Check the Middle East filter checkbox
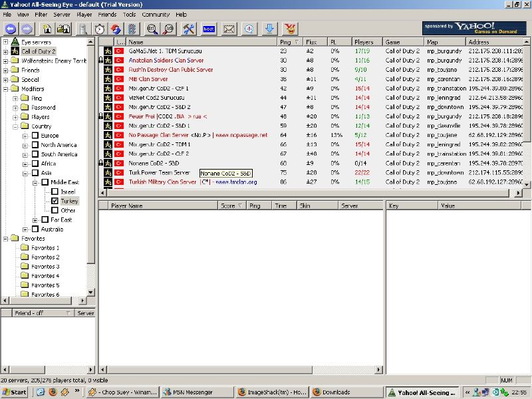 (45, 182)
